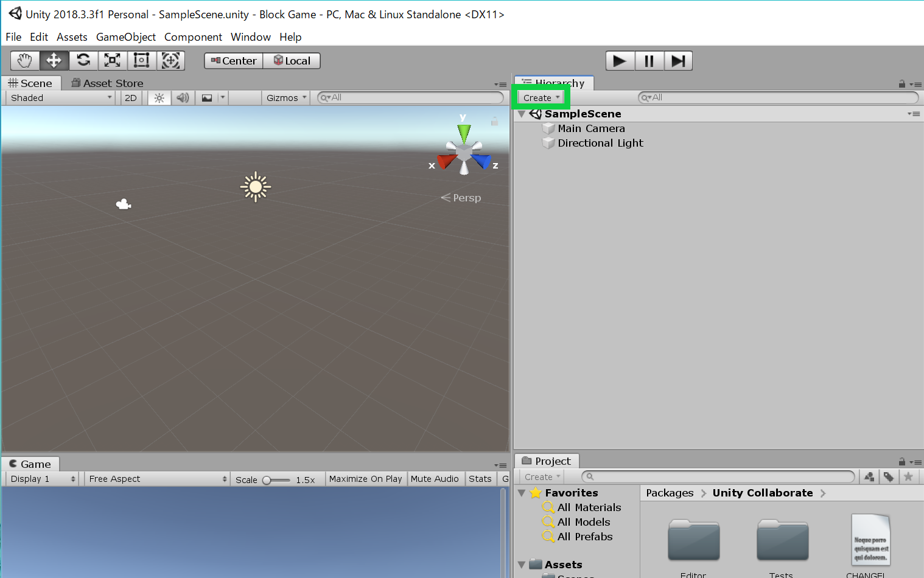Click the Maximize On Play button

point(365,479)
